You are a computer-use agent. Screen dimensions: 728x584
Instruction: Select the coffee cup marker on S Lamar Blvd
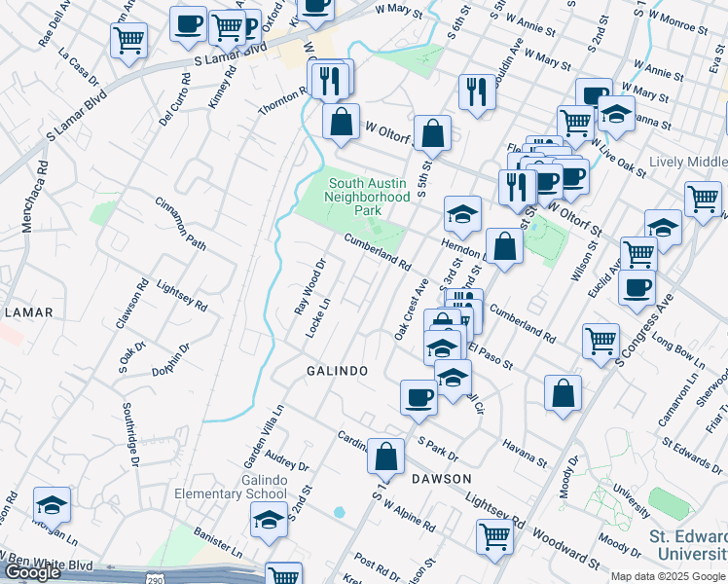pos(188,23)
